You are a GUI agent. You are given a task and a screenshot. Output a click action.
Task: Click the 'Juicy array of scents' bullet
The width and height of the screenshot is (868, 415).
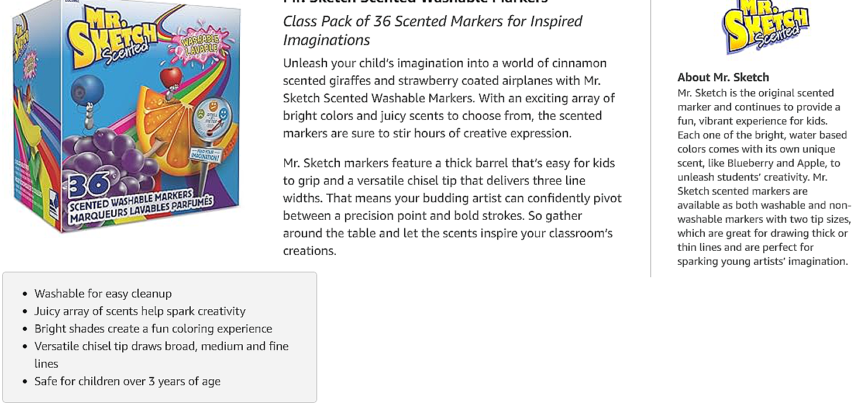[140, 311]
